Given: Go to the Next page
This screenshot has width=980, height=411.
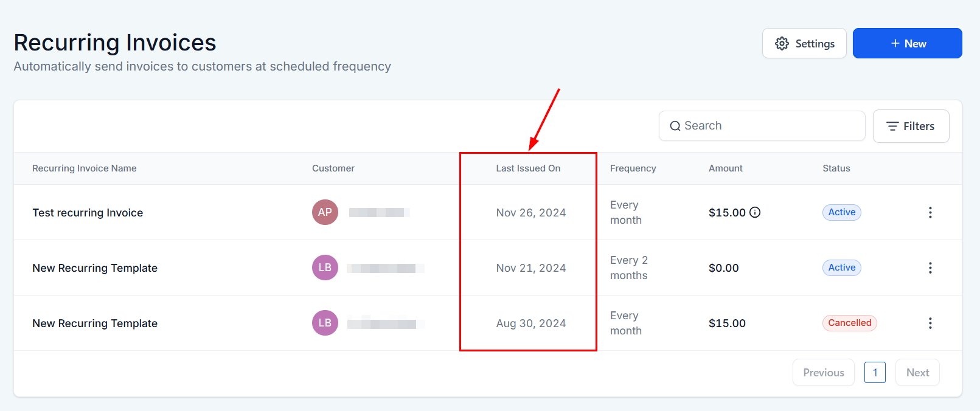Looking at the screenshot, I should coord(917,373).
